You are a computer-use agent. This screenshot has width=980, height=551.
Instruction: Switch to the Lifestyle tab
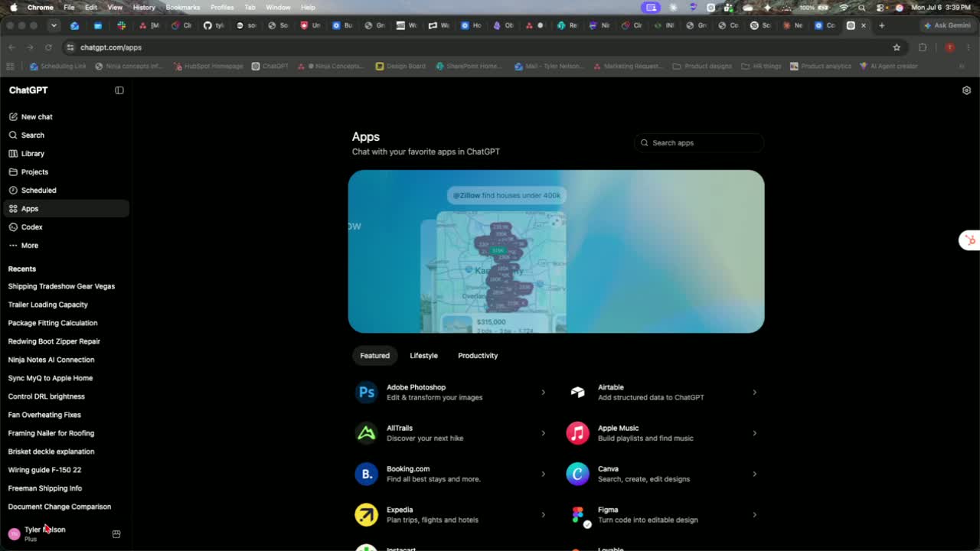coord(423,356)
